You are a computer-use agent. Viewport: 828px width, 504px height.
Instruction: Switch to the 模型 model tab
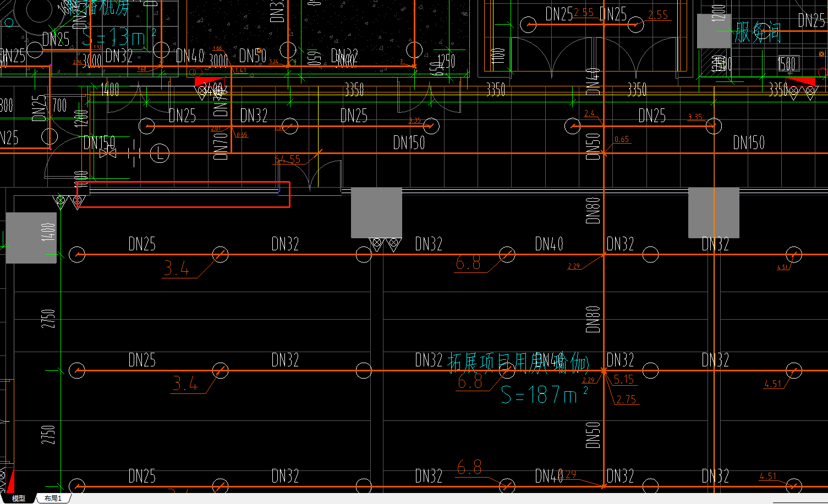tap(18, 498)
